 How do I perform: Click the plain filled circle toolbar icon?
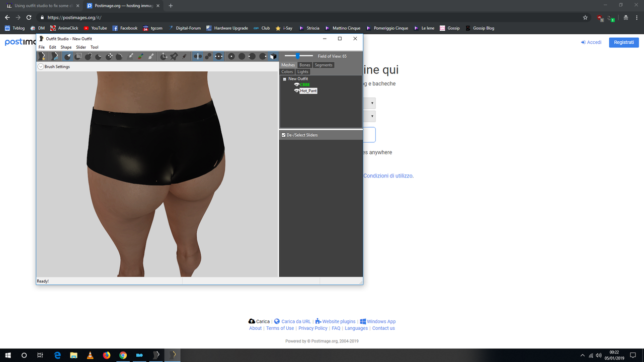[242, 56]
